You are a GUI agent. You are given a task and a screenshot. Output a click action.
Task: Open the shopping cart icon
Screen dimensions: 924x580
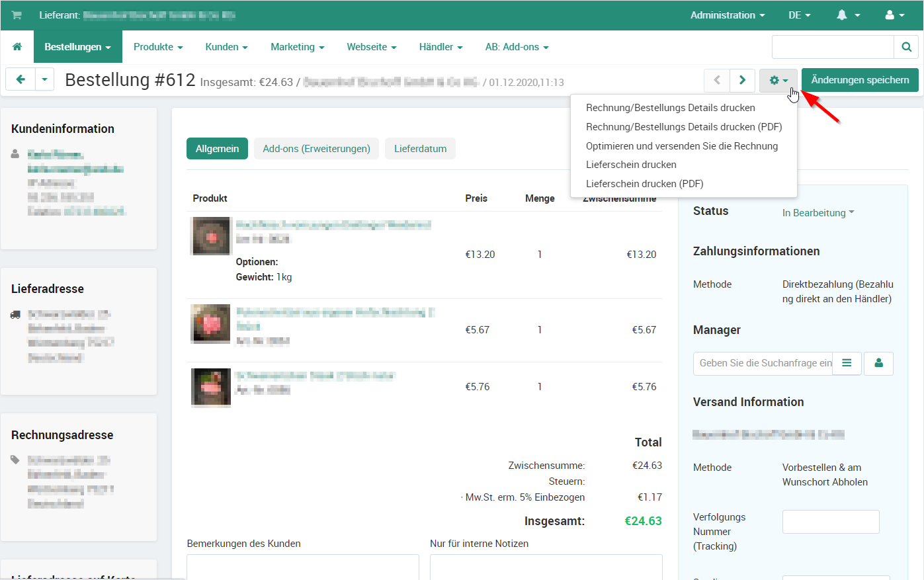click(17, 15)
